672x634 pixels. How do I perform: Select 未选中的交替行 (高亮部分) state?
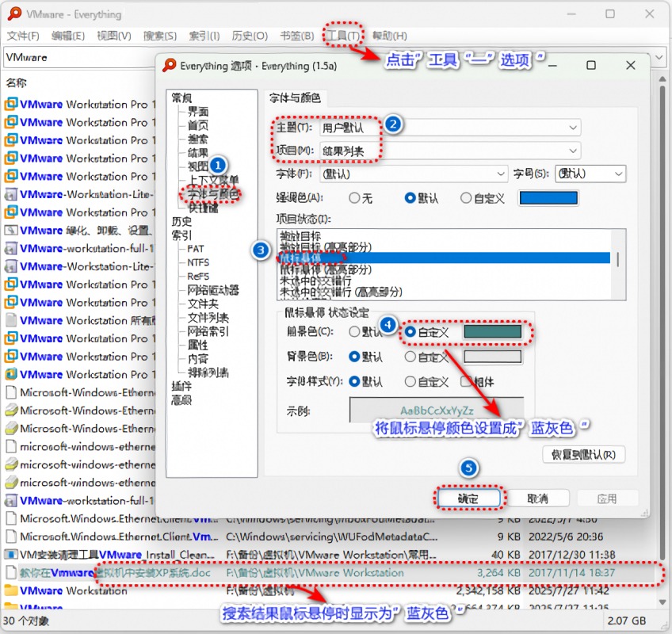tap(341, 292)
